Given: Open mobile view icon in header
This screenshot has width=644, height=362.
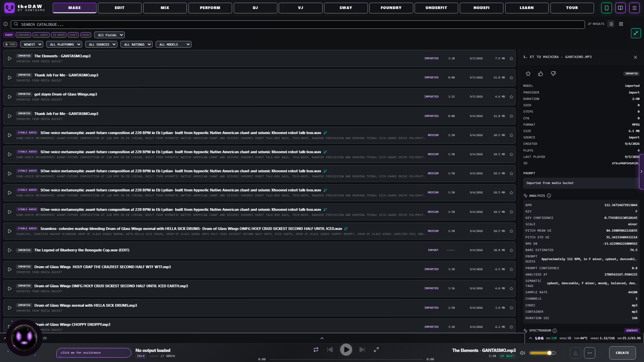Looking at the screenshot, I should (x=606, y=8).
